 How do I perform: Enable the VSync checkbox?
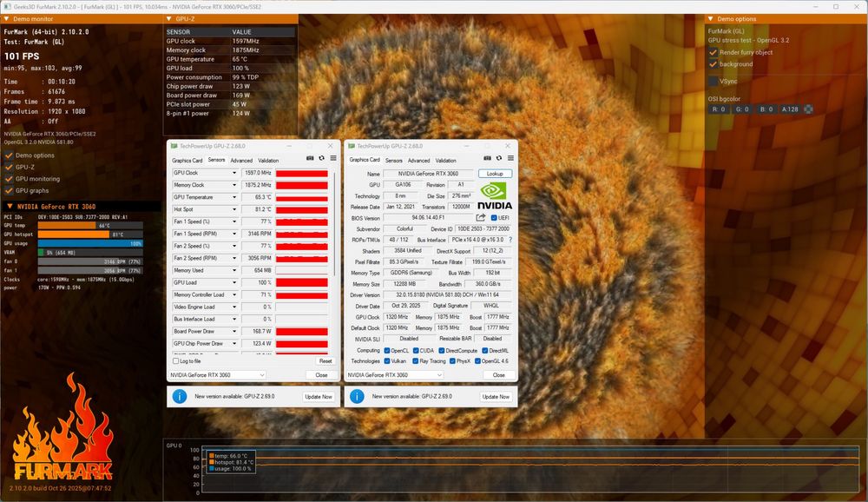pos(713,81)
